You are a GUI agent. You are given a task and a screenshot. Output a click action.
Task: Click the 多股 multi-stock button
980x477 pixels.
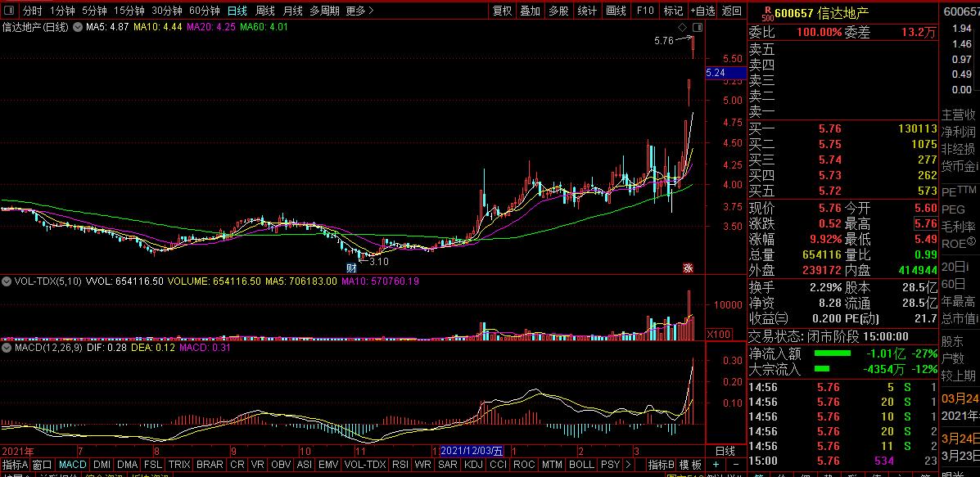558,11
